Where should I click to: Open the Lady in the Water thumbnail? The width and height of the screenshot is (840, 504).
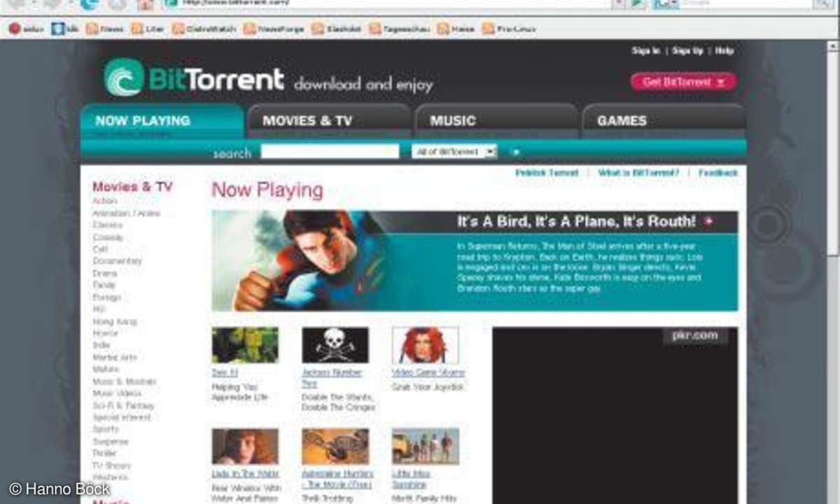tap(245, 446)
